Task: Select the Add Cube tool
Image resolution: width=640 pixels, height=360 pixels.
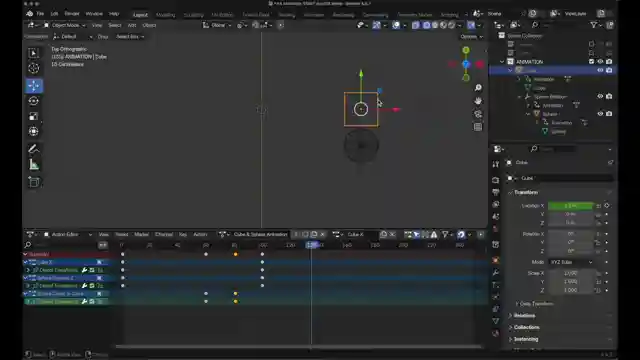Action: [x=34, y=182]
